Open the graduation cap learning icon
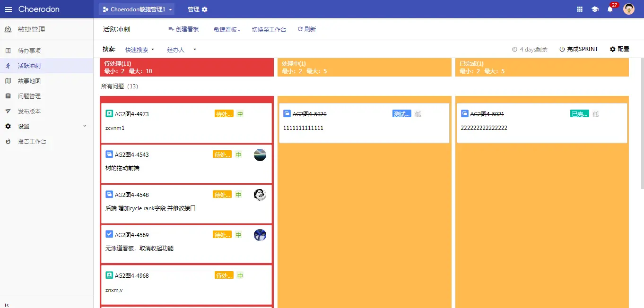Viewport: 644px width, 308px height. coord(595,9)
